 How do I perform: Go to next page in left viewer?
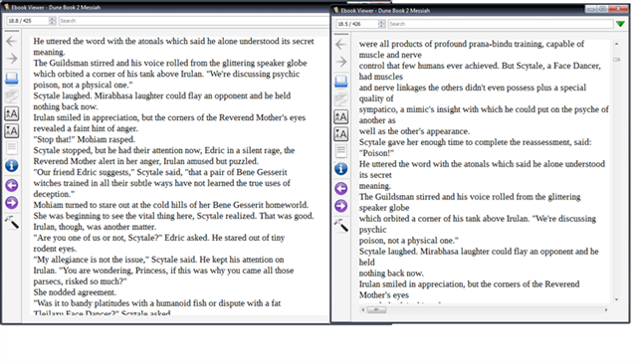coord(11,203)
